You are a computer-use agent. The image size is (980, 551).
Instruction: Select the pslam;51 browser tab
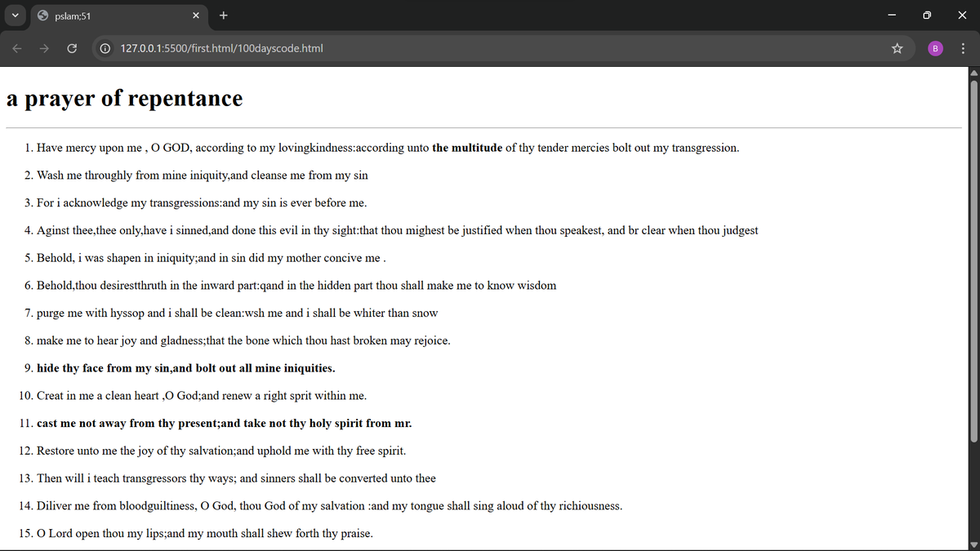pyautogui.click(x=118, y=16)
